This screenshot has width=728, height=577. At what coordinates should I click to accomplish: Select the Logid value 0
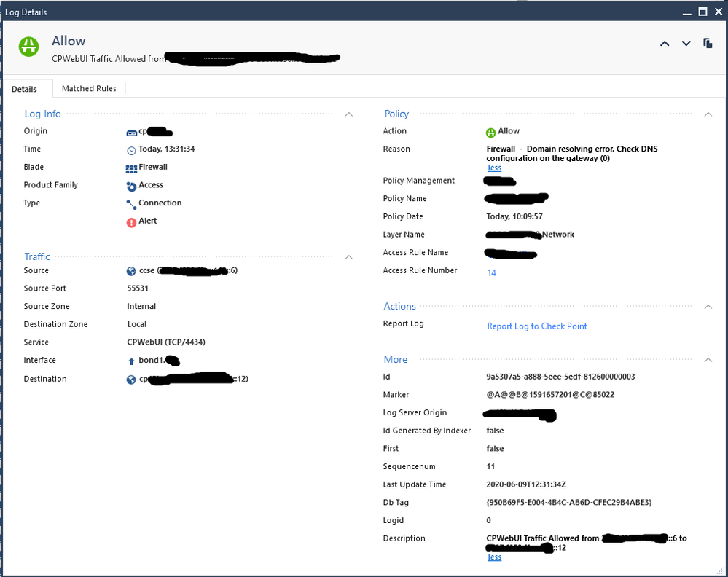point(488,520)
